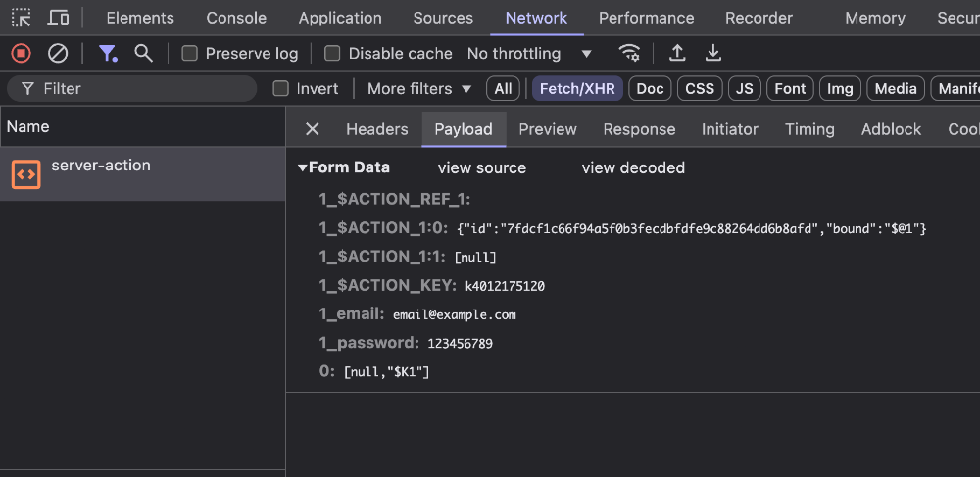Click the export HAR download icon

pos(713,53)
